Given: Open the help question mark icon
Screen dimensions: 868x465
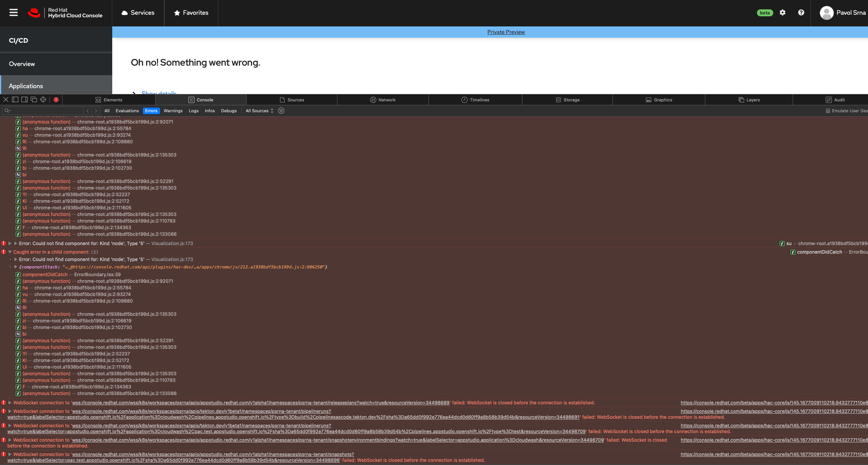Looking at the screenshot, I should (801, 13).
